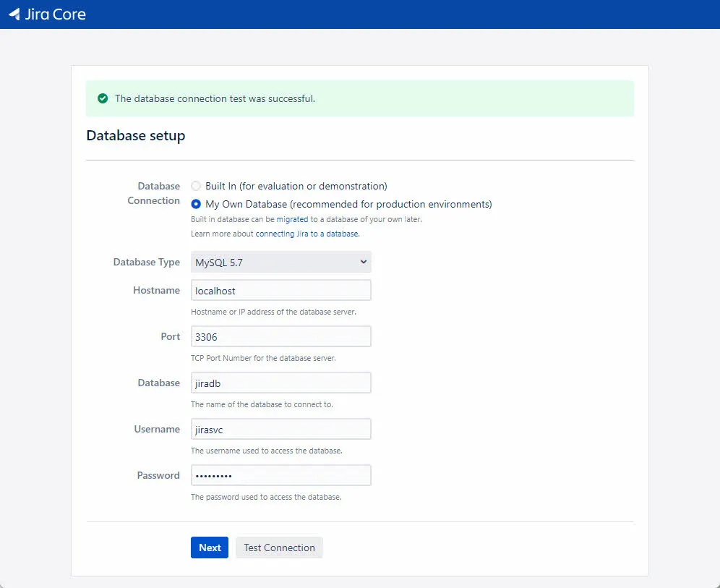Click the Jira Core logo
Screen dimensions: 720x588
[48, 14]
